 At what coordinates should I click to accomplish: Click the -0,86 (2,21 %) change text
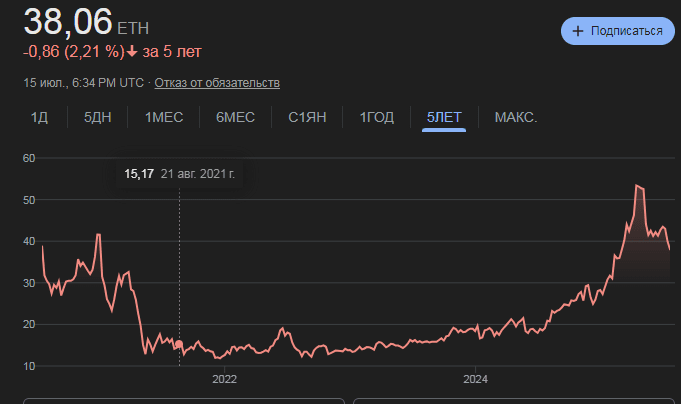[x=73, y=51]
